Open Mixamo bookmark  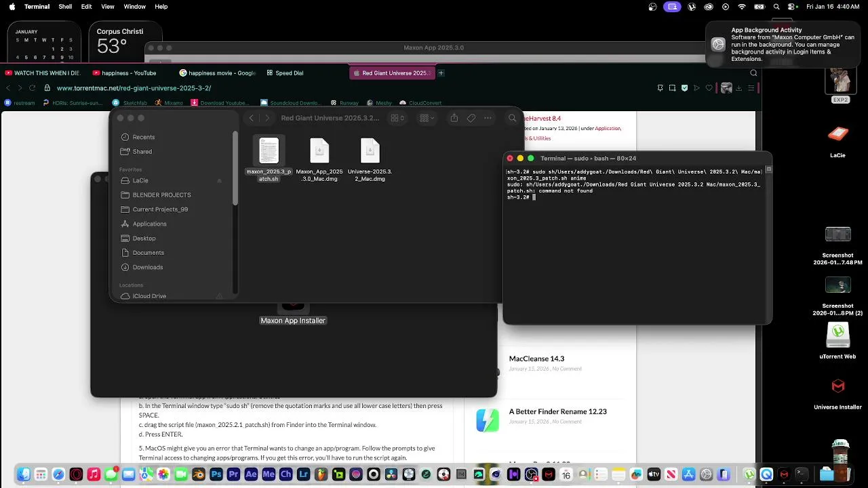170,103
